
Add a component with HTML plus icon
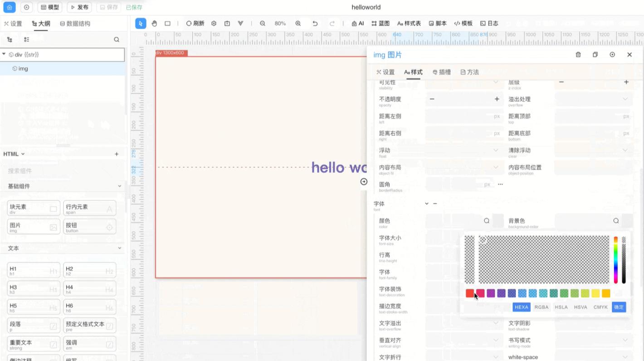117,154
